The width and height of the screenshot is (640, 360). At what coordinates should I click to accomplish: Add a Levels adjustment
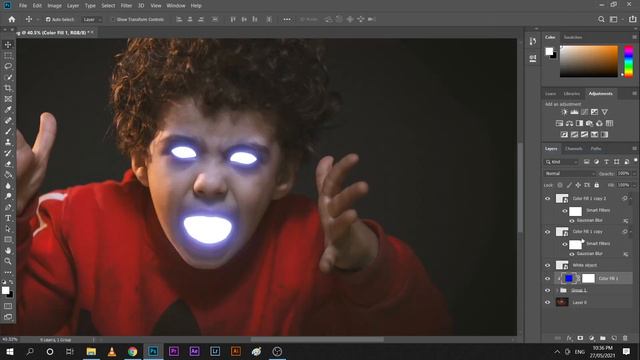point(574,112)
